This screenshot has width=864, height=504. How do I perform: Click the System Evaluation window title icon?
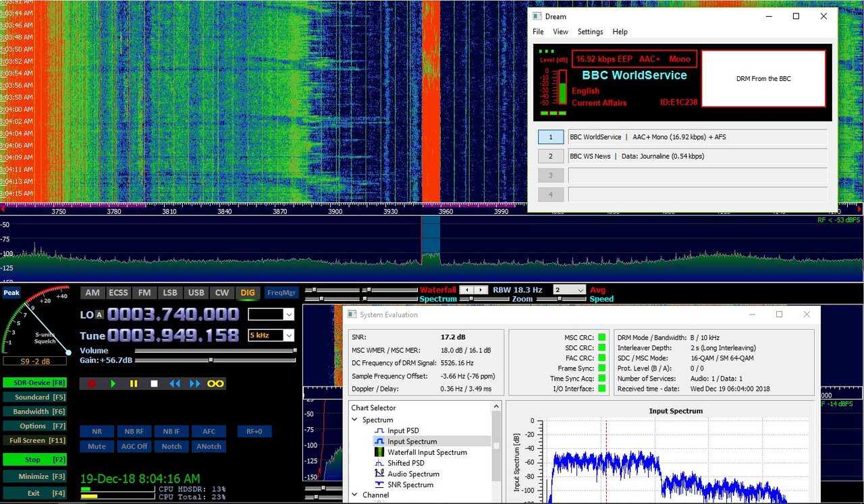(x=352, y=314)
